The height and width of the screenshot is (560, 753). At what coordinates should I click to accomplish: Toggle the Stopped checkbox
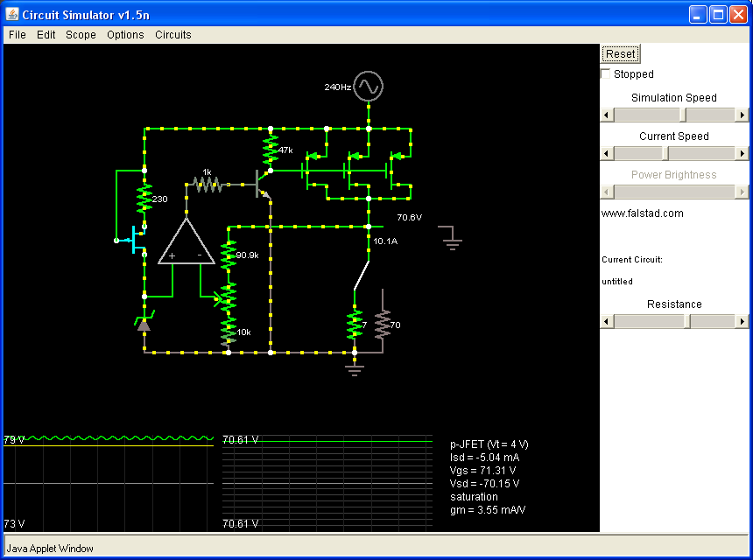pos(606,73)
